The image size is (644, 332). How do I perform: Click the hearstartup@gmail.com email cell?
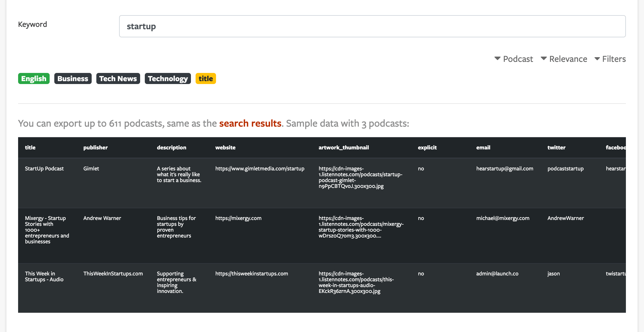(x=505, y=168)
